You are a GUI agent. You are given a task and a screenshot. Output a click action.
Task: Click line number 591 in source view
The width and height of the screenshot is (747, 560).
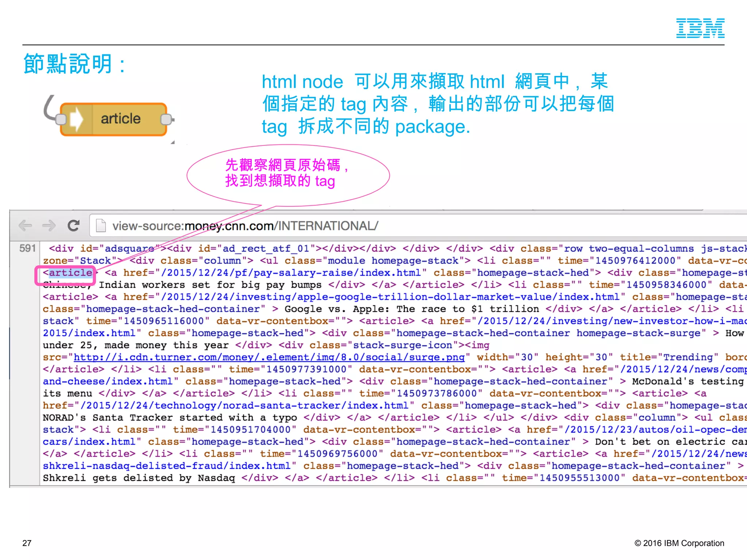[x=27, y=248]
